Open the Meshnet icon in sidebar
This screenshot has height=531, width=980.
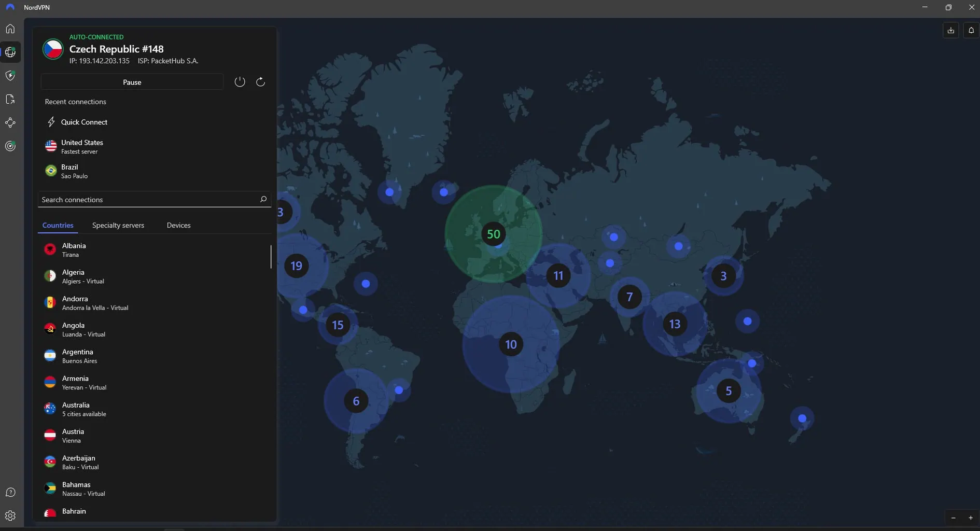pos(10,123)
